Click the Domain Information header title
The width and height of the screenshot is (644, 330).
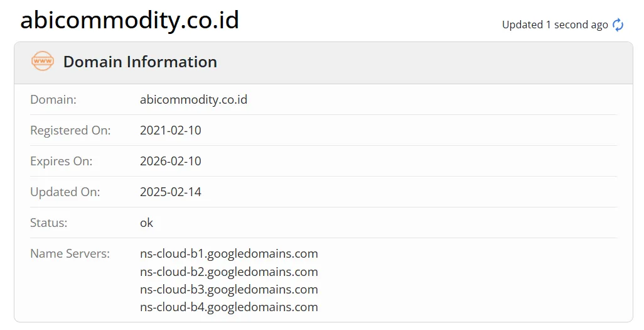point(140,62)
